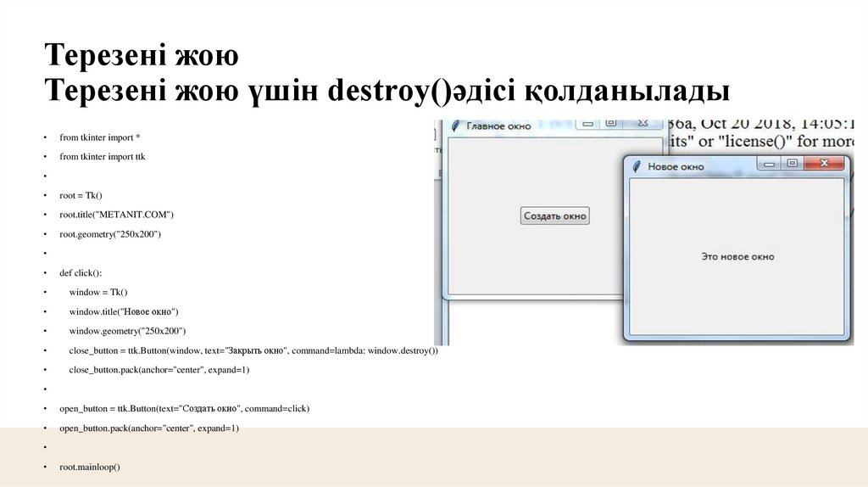Click the Это новое окно label
Screen dimensions: 868x487
point(737,256)
